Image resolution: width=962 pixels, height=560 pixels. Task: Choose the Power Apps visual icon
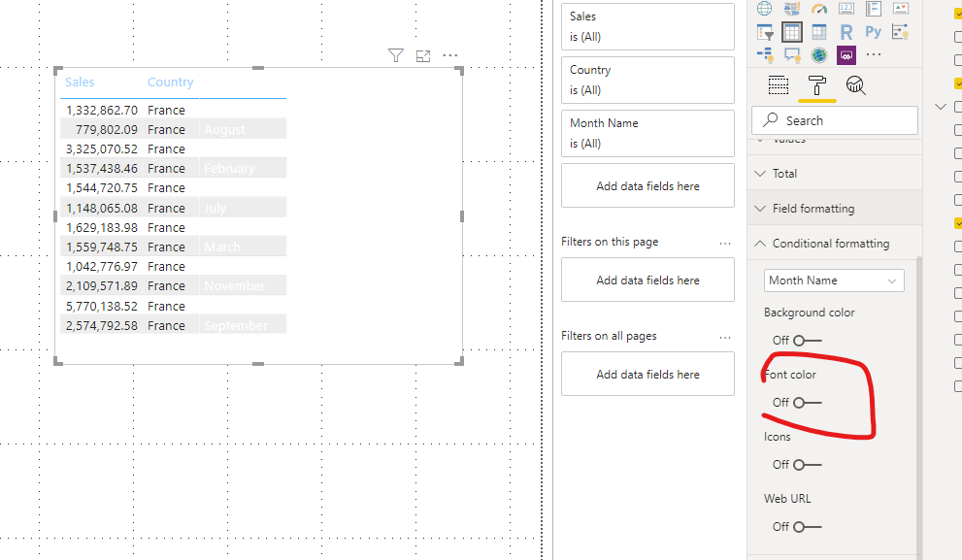[x=846, y=55]
